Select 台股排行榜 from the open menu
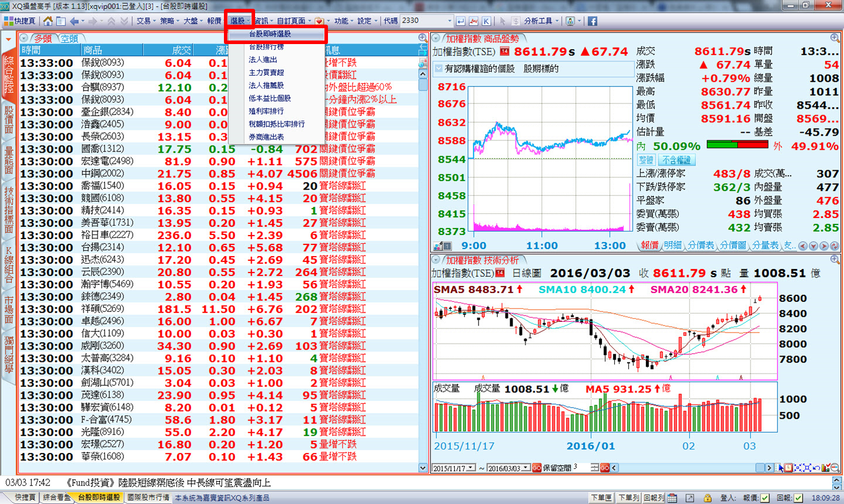The image size is (844, 504). coord(266,47)
